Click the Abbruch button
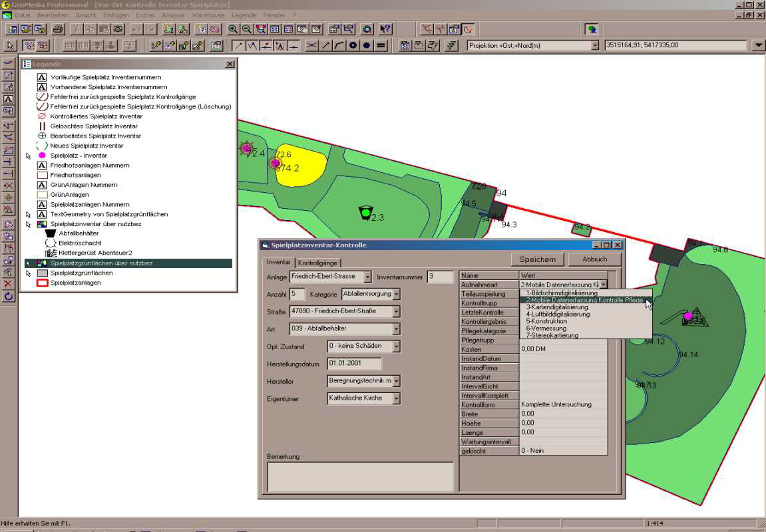 coord(594,259)
